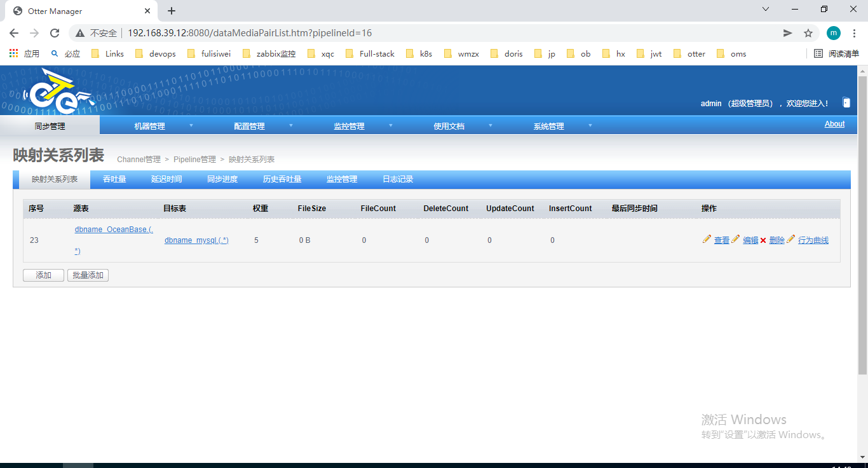Click the 编辑 link
The height and width of the screenshot is (468, 868).
point(750,240)
